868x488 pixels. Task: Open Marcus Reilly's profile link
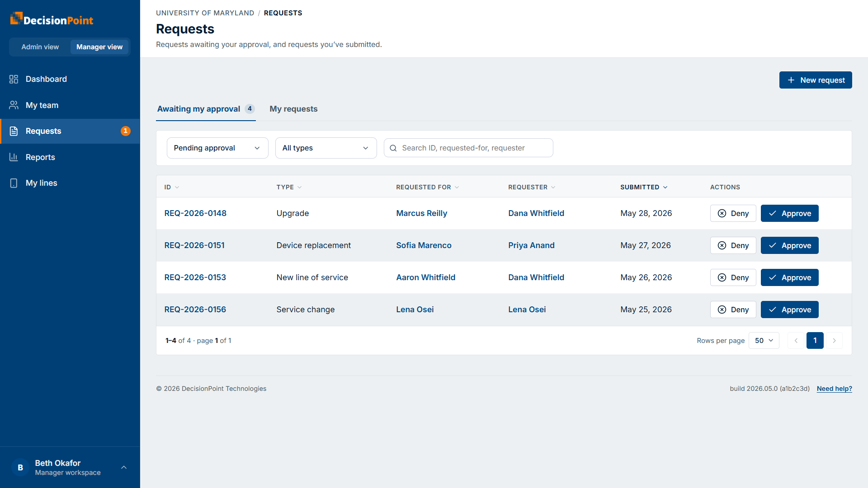(x=421, y=213)
